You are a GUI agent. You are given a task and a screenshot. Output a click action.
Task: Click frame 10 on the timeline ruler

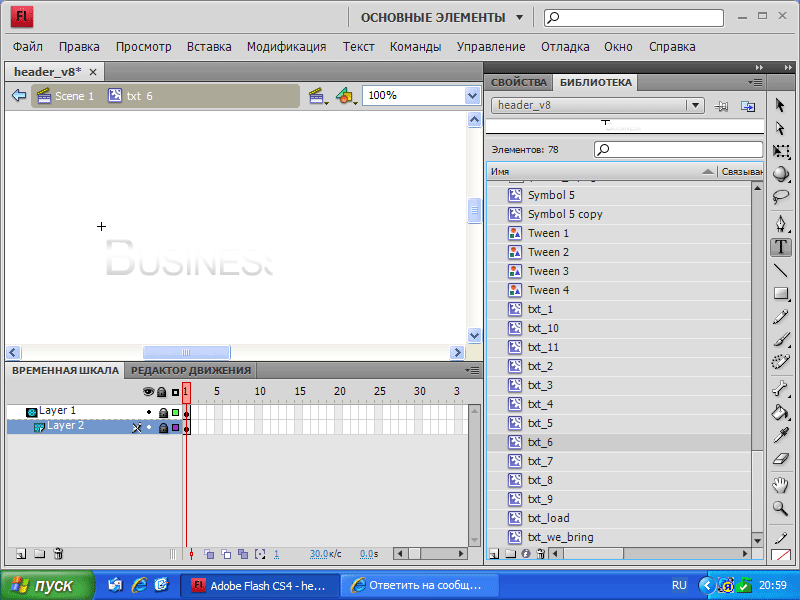[x=260, y=392]
